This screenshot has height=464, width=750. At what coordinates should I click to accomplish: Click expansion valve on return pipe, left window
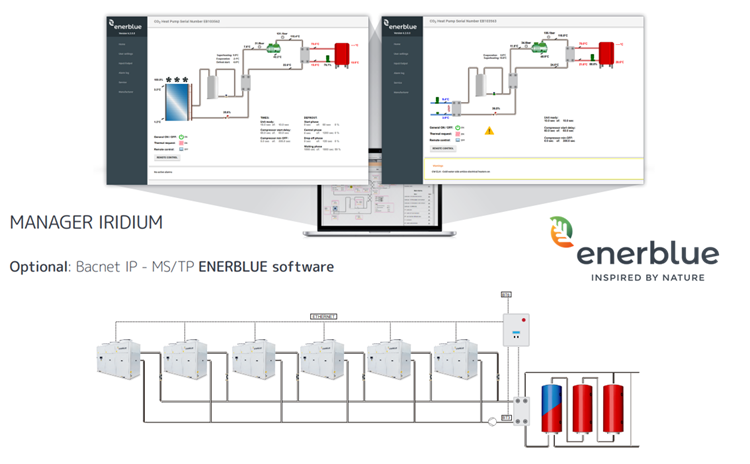tap(227, 116)
